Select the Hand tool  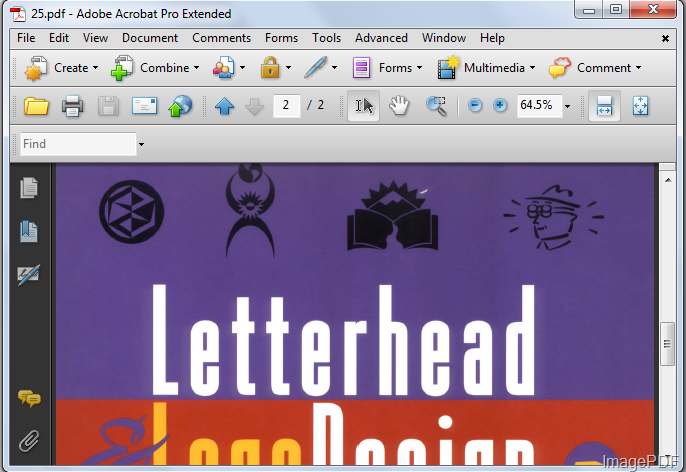click(399, 106)
